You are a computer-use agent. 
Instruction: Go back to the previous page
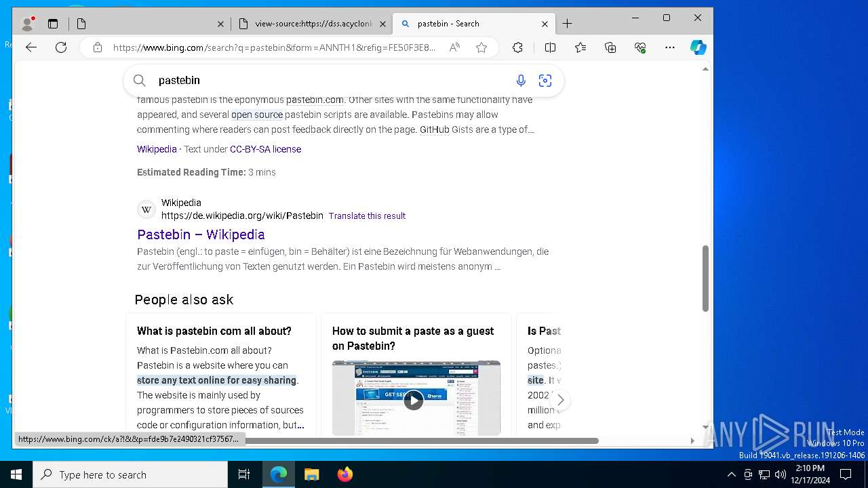tap(31, 47)
